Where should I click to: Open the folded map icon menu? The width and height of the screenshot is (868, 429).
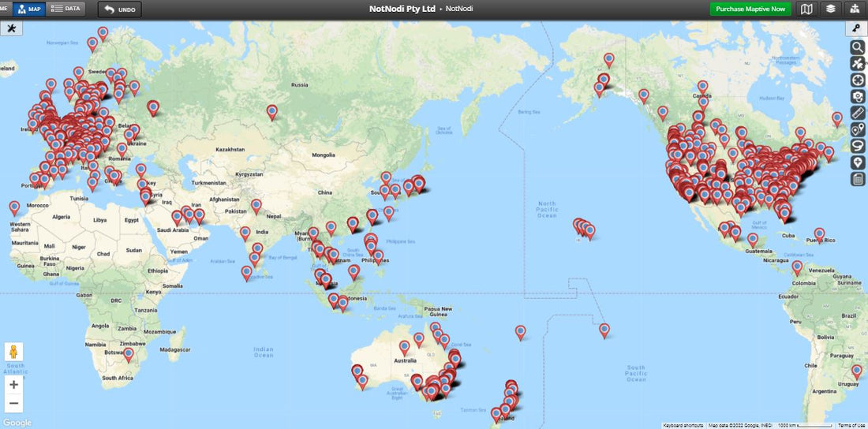(x=806, y=9)
